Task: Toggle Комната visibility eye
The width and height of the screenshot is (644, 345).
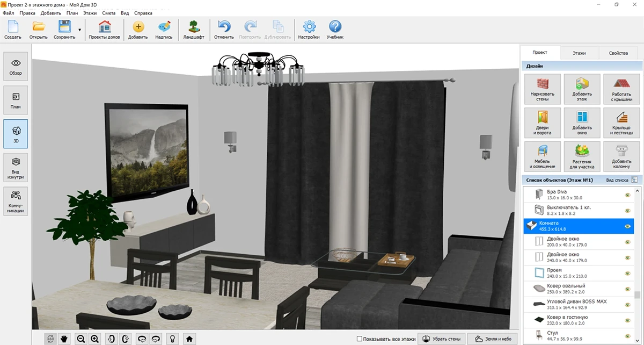Action: pos(627,226)
